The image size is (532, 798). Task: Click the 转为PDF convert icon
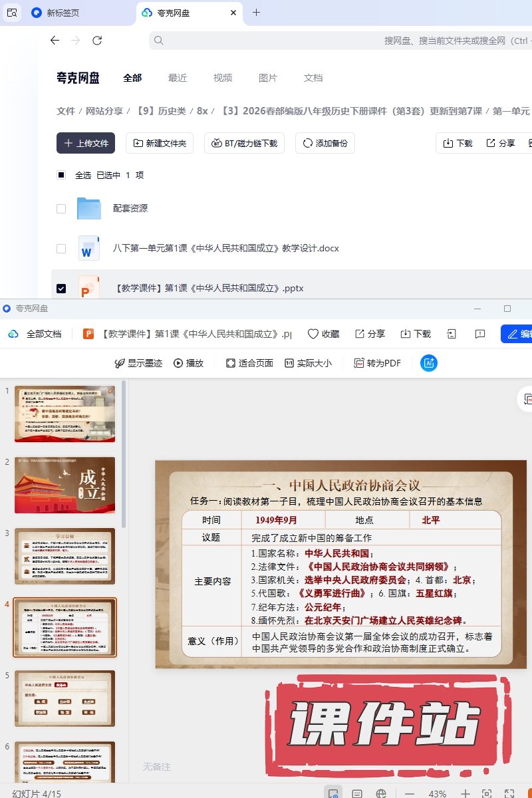pyautogui.click(x=359, y=363)
